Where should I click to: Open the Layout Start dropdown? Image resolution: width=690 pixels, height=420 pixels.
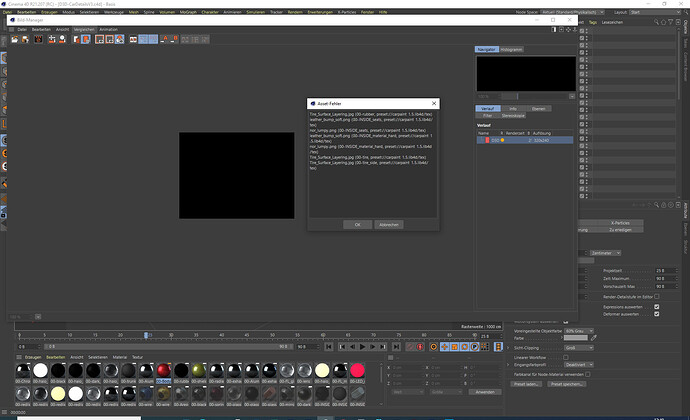[656, 12]
